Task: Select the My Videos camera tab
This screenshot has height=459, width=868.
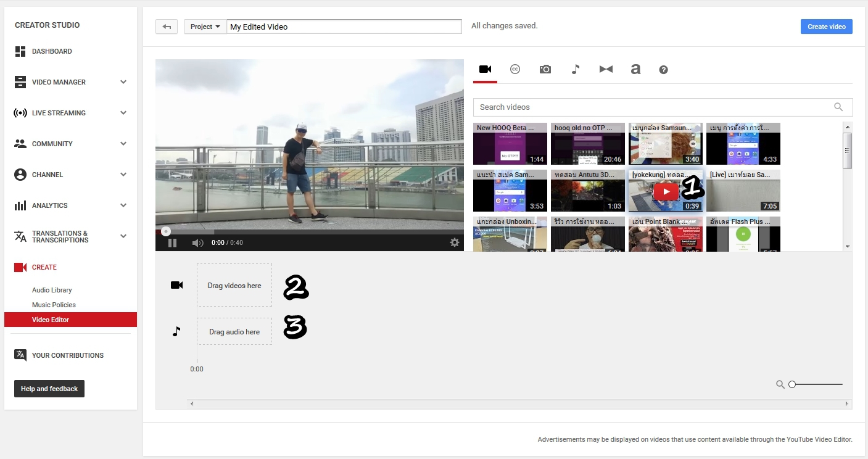Action: coord(485,69)
